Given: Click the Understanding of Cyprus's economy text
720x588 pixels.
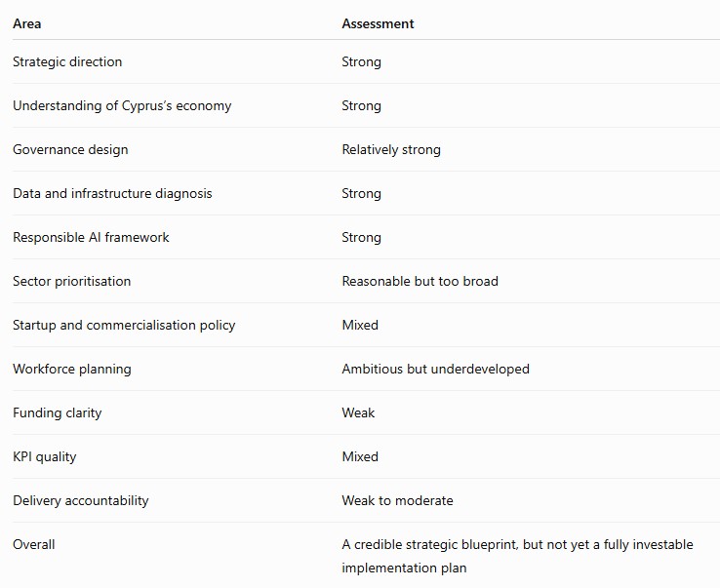Looking at the screenshot, I should [122, 106].
